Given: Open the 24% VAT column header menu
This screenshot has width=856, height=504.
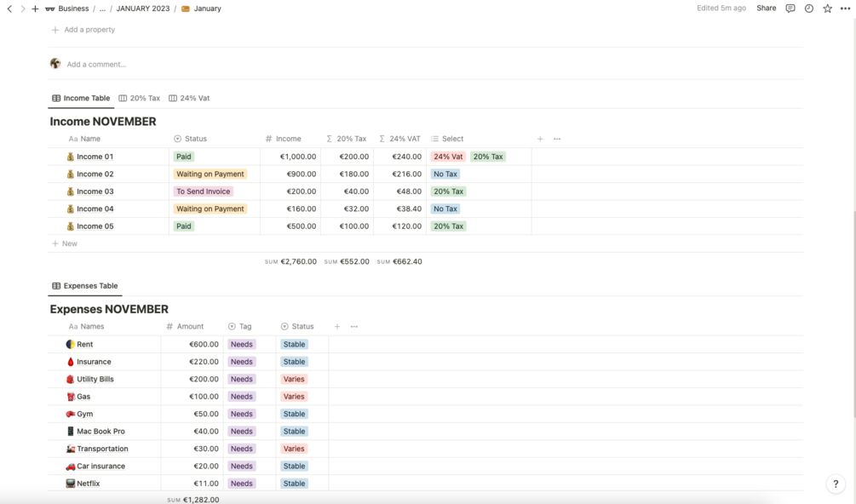Looking at the screenshot, I should point(399,139).
